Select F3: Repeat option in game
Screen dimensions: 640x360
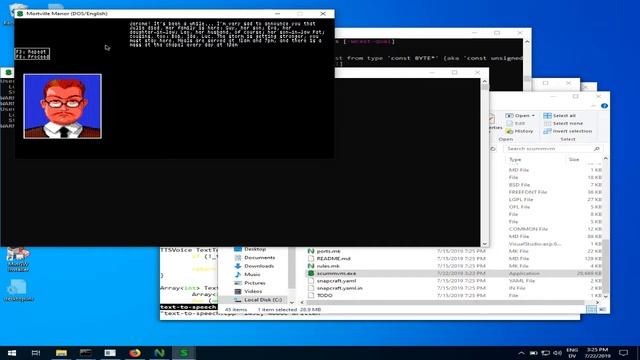tap(32, 51)
